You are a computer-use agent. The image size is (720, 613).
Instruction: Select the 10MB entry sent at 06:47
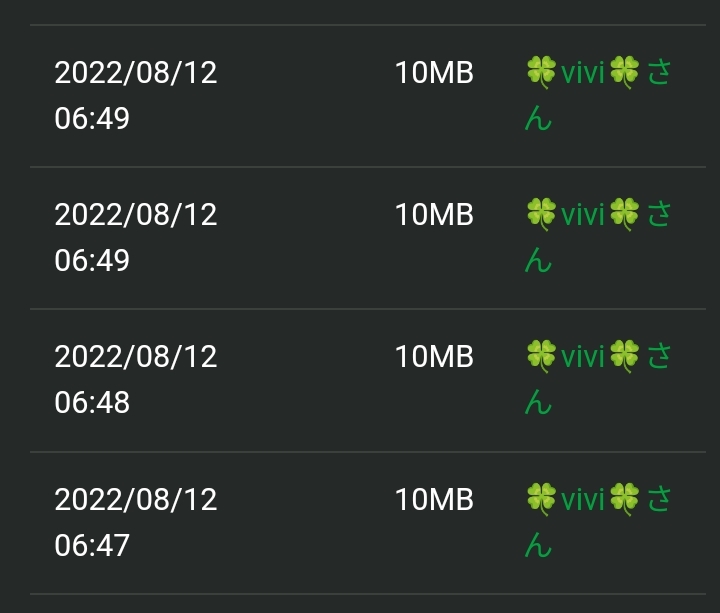[x=434, y=499]
